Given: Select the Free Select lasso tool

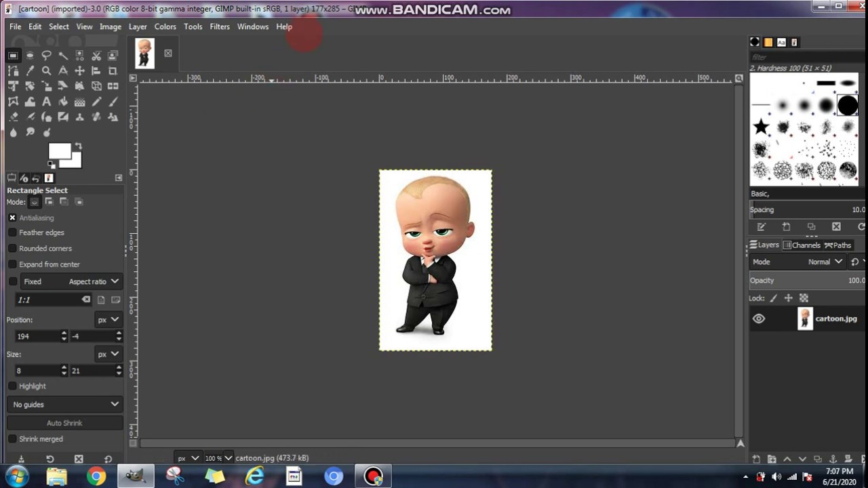Looking at the screenshot, I should coord(47,56).
